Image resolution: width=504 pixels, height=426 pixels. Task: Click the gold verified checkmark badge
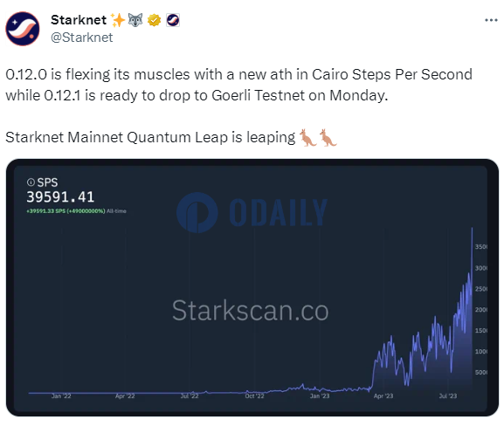pos(154,20)
